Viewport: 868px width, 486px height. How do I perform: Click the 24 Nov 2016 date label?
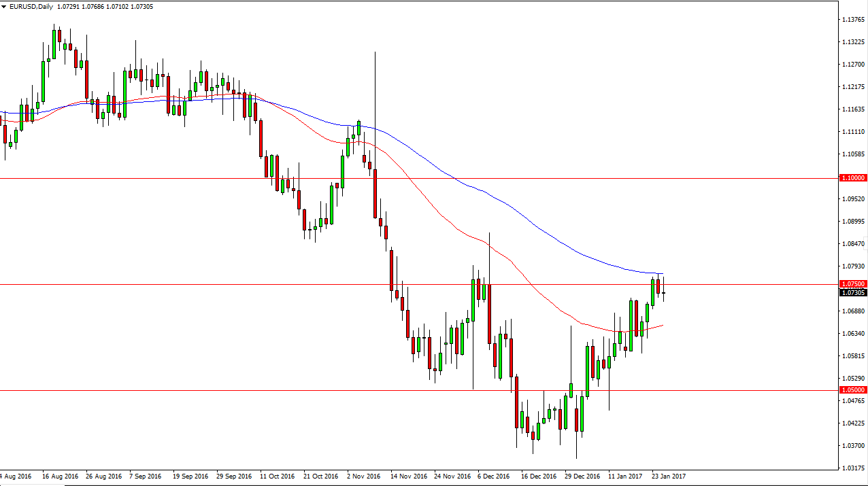(452, 476)
